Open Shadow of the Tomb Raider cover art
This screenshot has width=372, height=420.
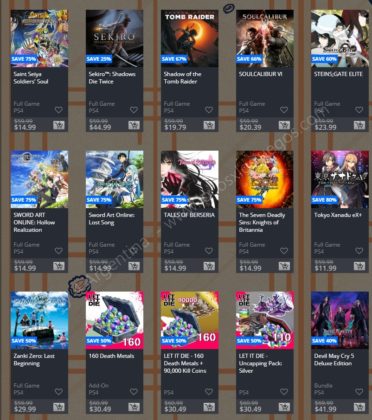coord(190,38)
